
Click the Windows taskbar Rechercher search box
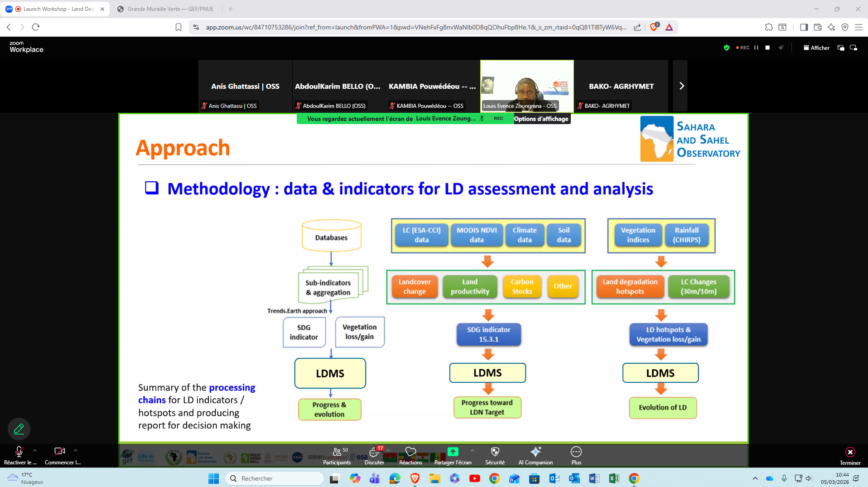(x=275, y=478)
